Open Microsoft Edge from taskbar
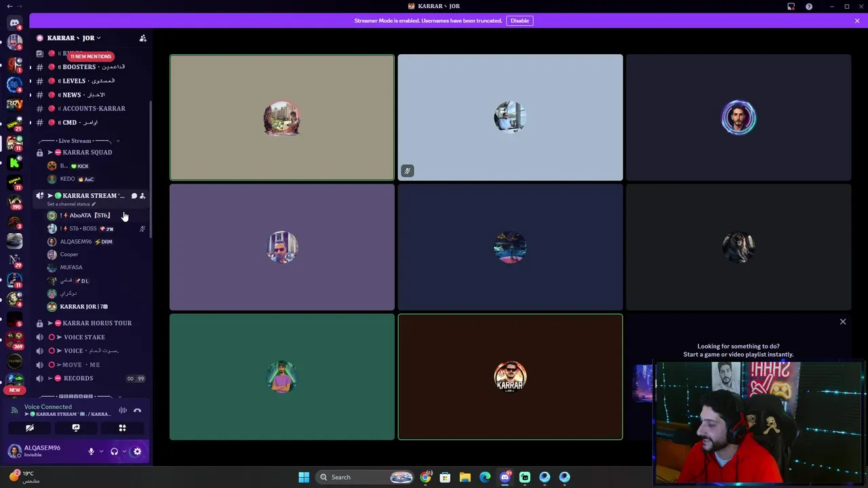Viewport: 868px width, 488px height. [485, 477]
